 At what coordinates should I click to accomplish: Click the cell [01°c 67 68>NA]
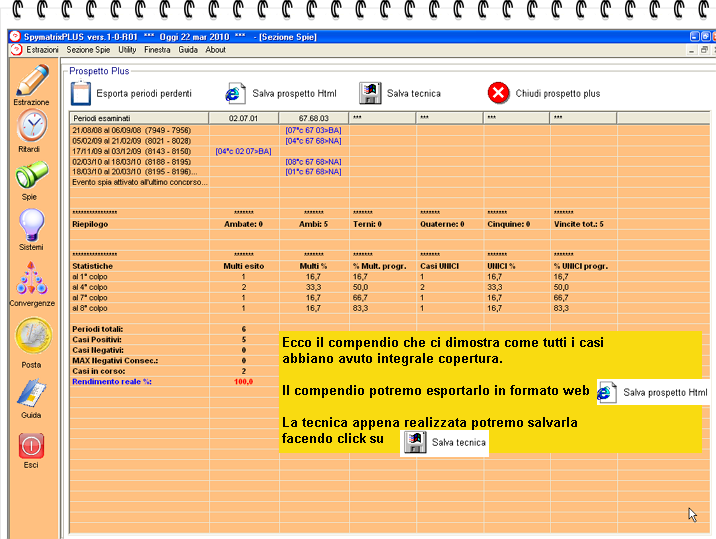[x=313, y=172]
